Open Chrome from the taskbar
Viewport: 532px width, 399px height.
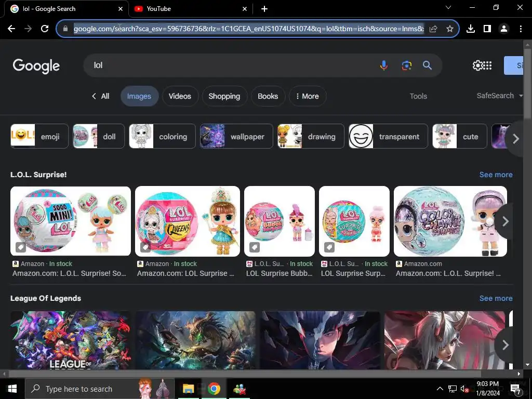[x=214, y=389]
